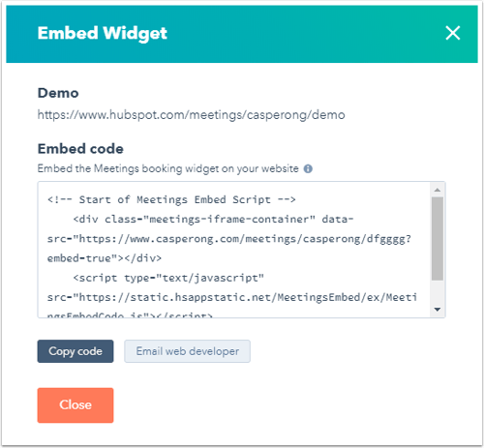Click the Start of Meetings Embed Script comment line

(171, 199)
